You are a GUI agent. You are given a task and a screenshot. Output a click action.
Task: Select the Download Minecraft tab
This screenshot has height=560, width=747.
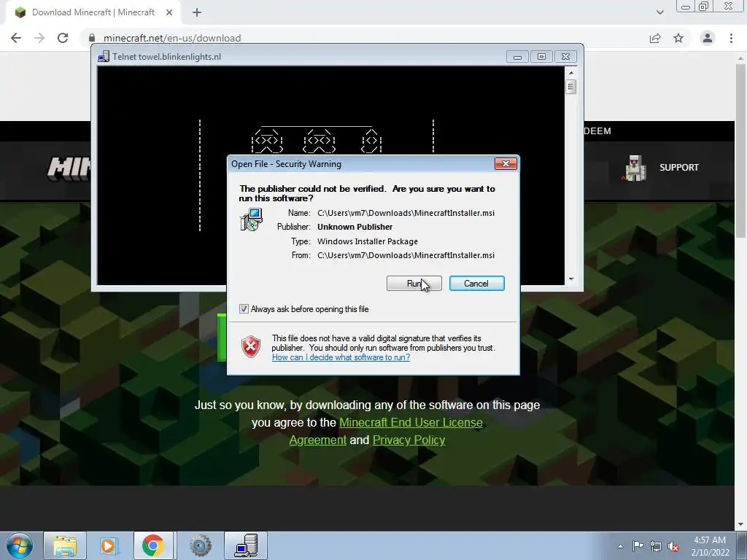coord(93,12)
